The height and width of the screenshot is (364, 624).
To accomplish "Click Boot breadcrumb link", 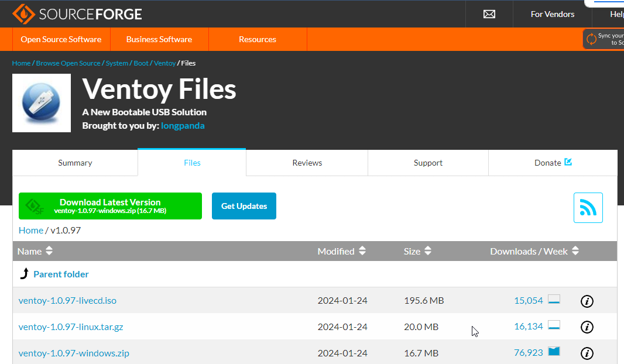I will (141, 63).
